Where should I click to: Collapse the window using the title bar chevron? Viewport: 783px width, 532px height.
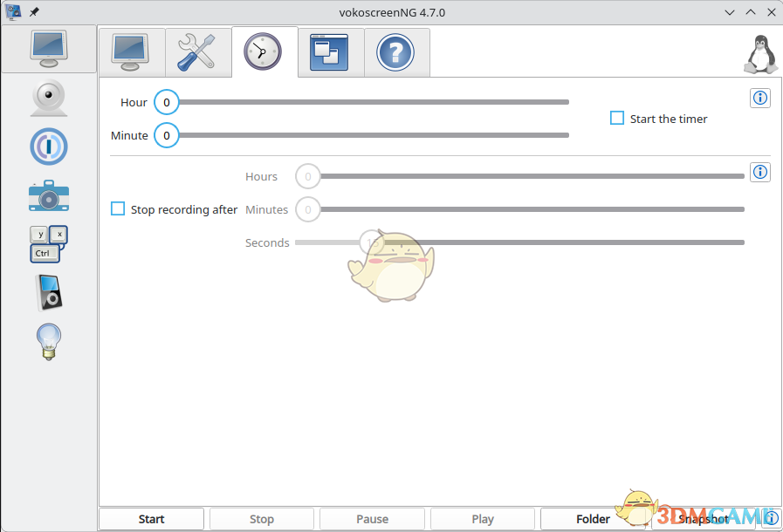[x=730, y=12]
